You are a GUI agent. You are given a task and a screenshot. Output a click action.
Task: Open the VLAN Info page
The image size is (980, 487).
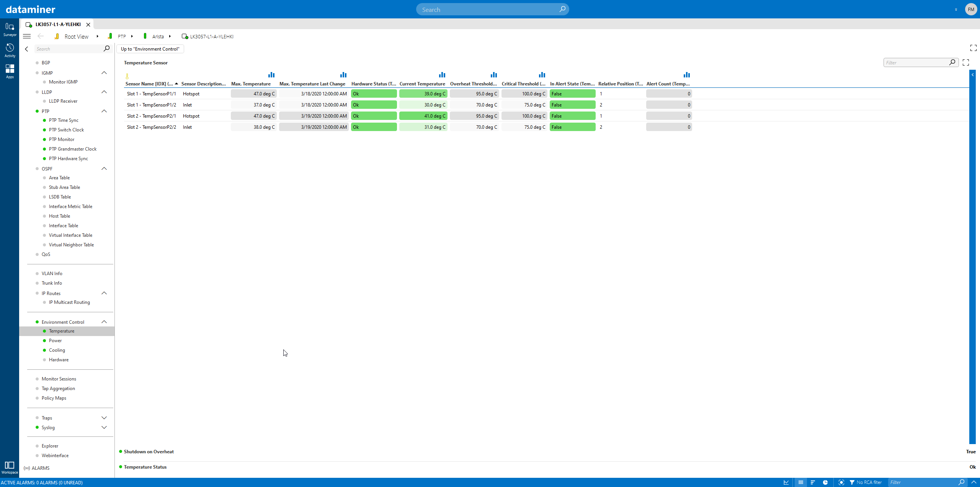[52, 274]
